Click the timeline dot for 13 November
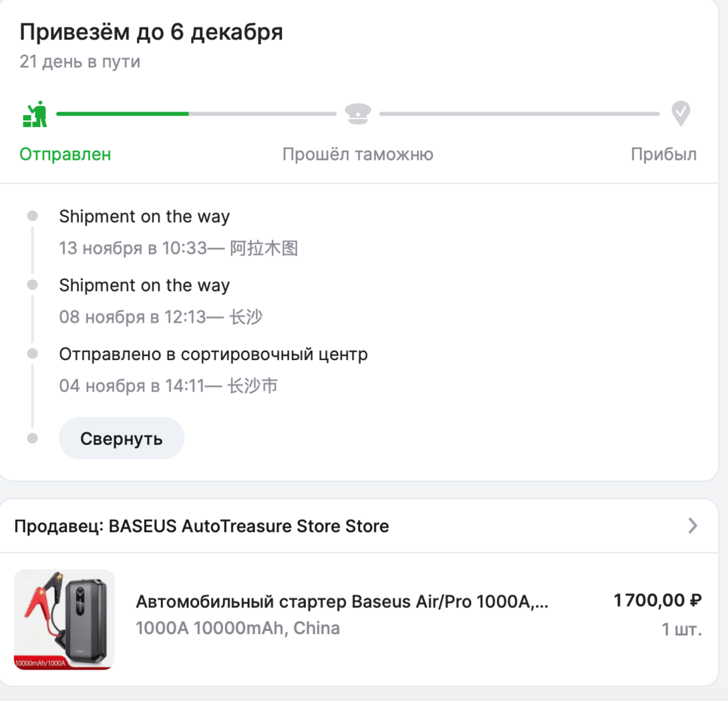Viewport: 728px width, 701px height. [x=32, y=217]
